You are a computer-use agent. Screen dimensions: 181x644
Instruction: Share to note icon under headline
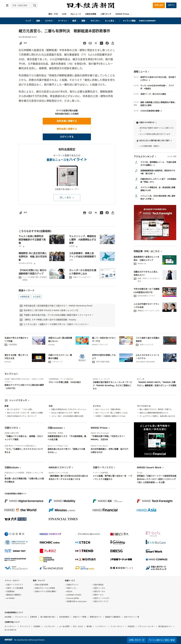[96, 43]
